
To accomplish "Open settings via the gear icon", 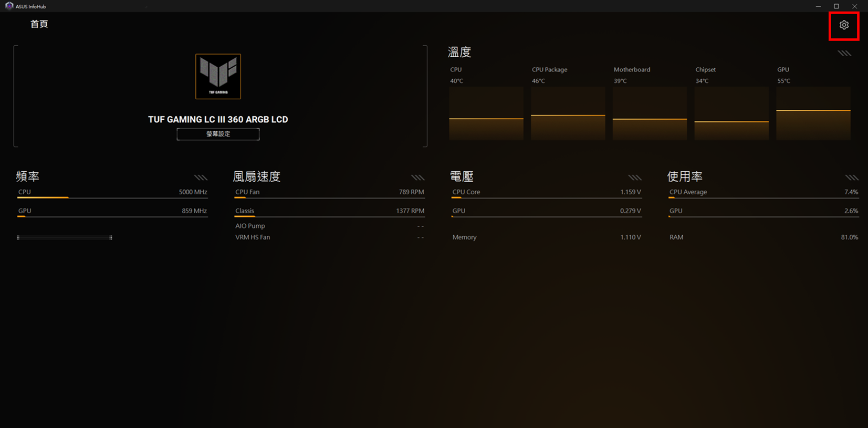I will point(844,25).
